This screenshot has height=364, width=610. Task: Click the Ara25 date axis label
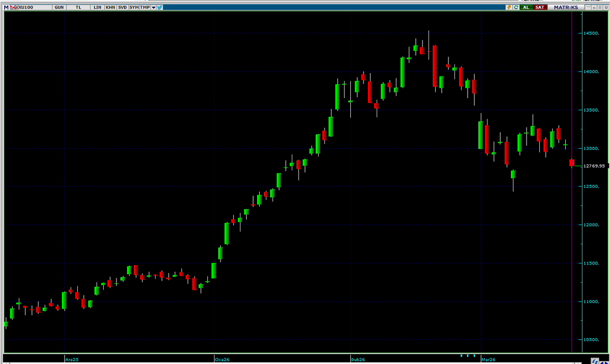(x=72, y=359)
